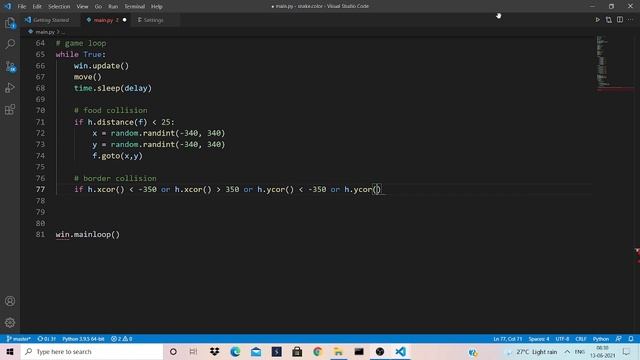The image size is (640, 360).
Task: Open the Source Control view
Action: pyautogui.click(x=10, y=66)
